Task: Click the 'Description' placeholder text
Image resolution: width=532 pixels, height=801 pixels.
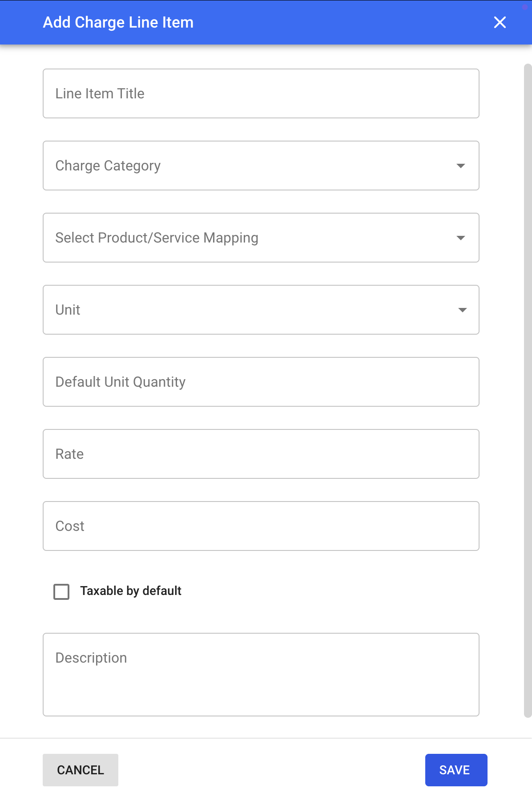Action: pos(91,658)
